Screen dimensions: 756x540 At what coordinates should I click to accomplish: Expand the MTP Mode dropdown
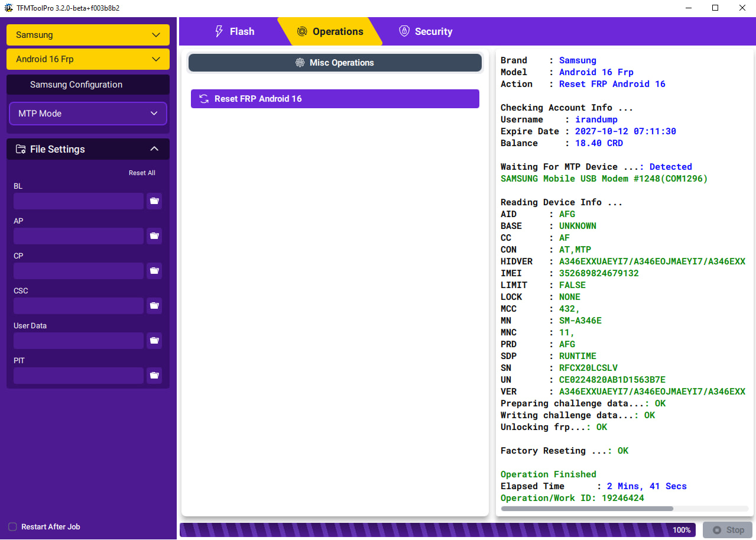pyautogui.click(x=88, y=114)
